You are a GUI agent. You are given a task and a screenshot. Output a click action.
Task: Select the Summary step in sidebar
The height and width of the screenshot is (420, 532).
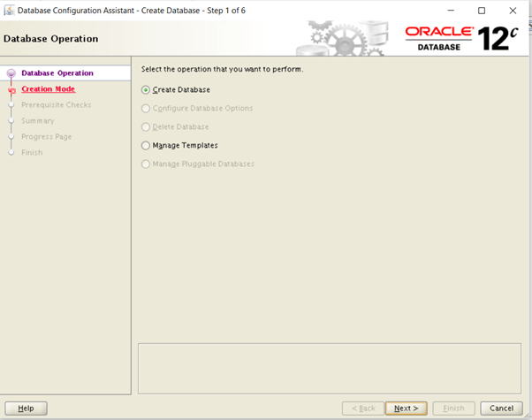point(38,121)
